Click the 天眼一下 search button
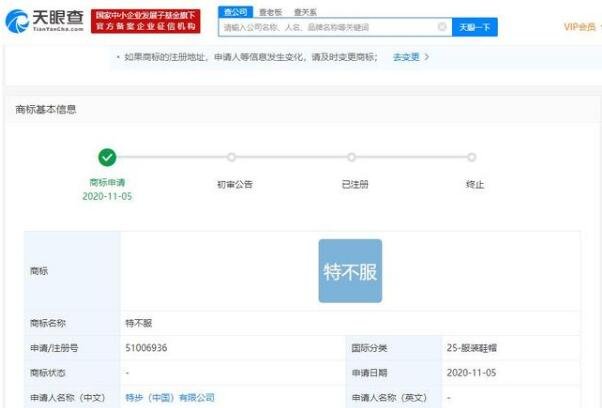 point(474,27)
